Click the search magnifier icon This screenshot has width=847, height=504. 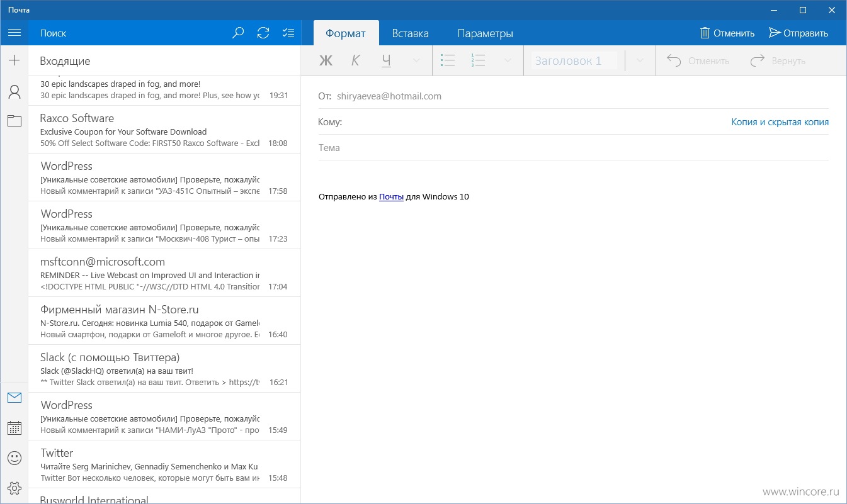238,33
